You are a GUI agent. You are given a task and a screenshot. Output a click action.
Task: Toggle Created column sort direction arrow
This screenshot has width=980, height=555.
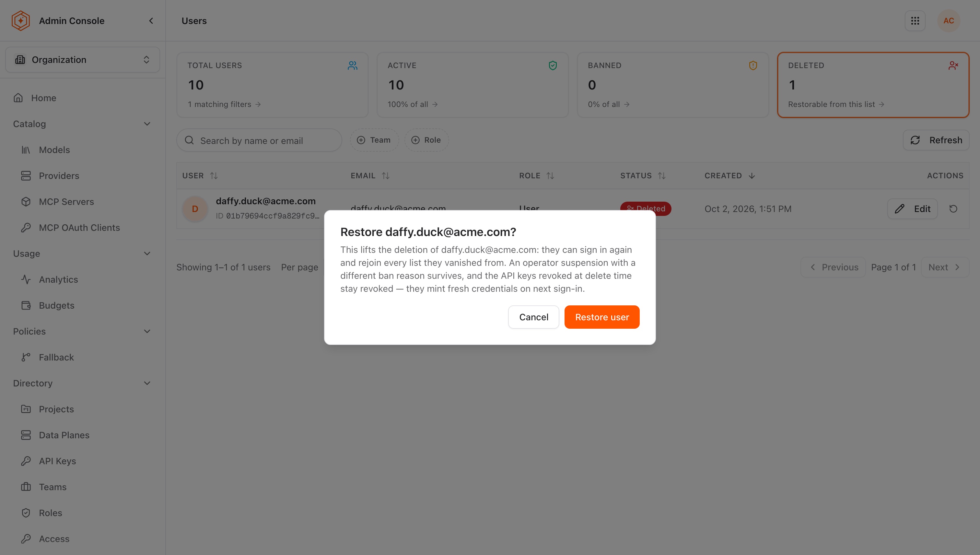(x=752, y=176)
